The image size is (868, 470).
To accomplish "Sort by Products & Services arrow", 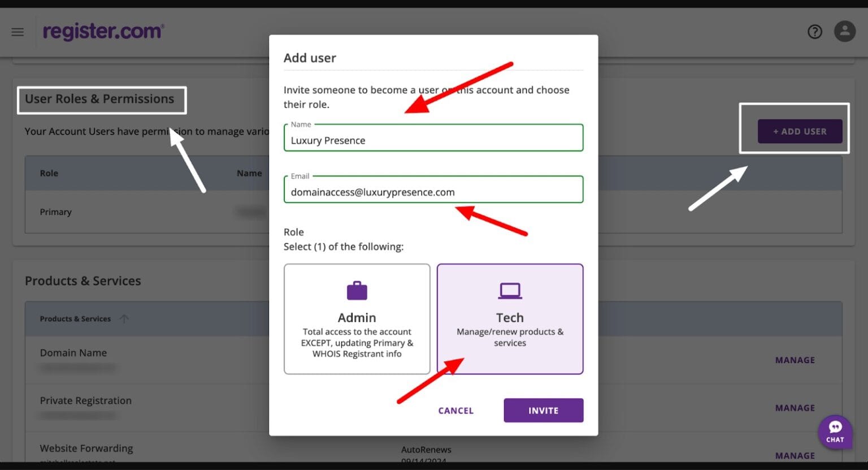I will tap(124, 319).
